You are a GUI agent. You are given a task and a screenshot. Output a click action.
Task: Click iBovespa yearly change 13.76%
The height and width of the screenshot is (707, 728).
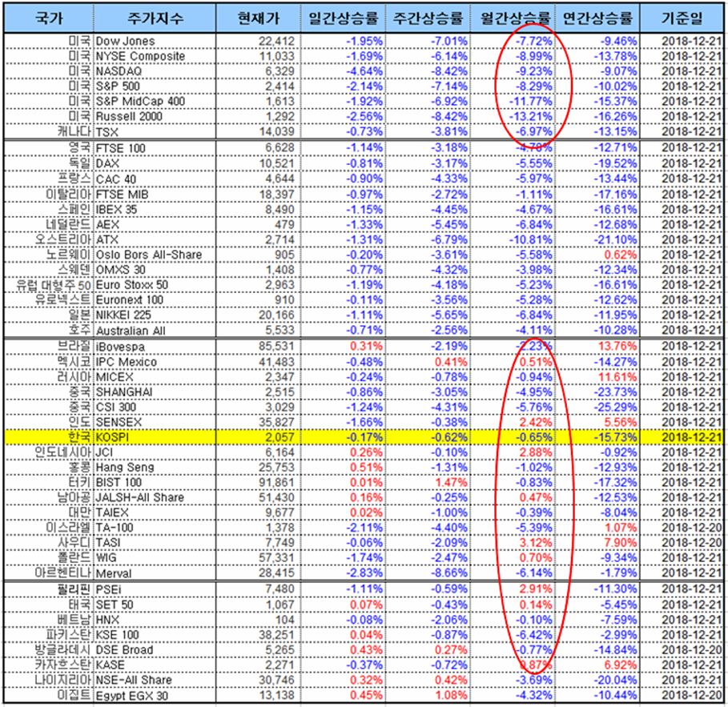click(x=597, y=347)
